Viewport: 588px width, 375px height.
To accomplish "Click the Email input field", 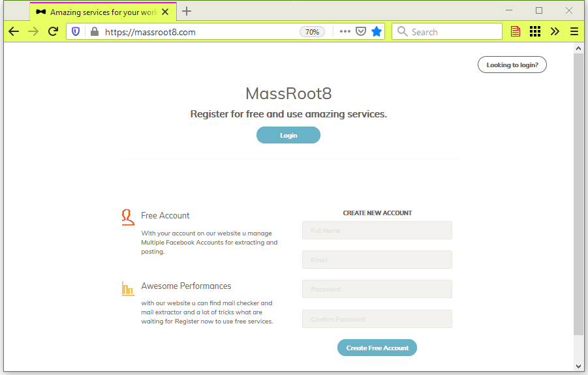I will pos(377,260).
